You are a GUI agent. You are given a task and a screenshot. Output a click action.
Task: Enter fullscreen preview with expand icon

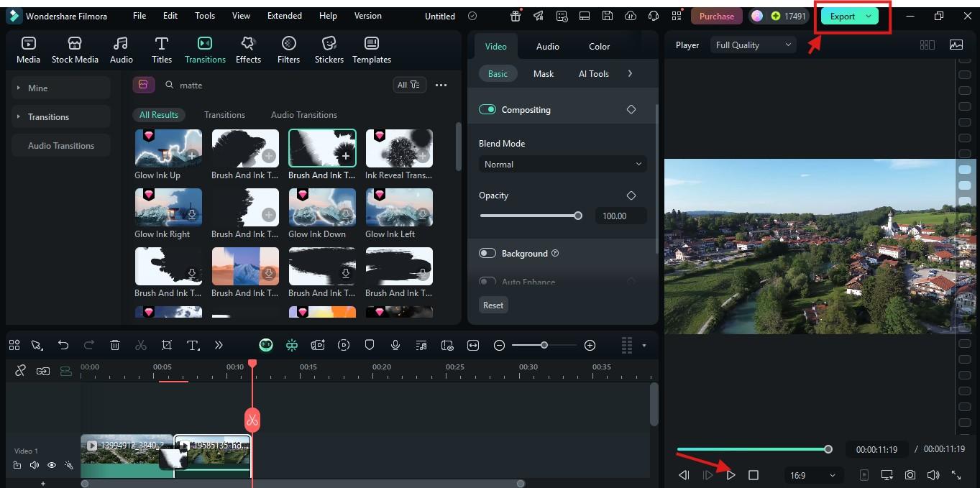(956, 475)
